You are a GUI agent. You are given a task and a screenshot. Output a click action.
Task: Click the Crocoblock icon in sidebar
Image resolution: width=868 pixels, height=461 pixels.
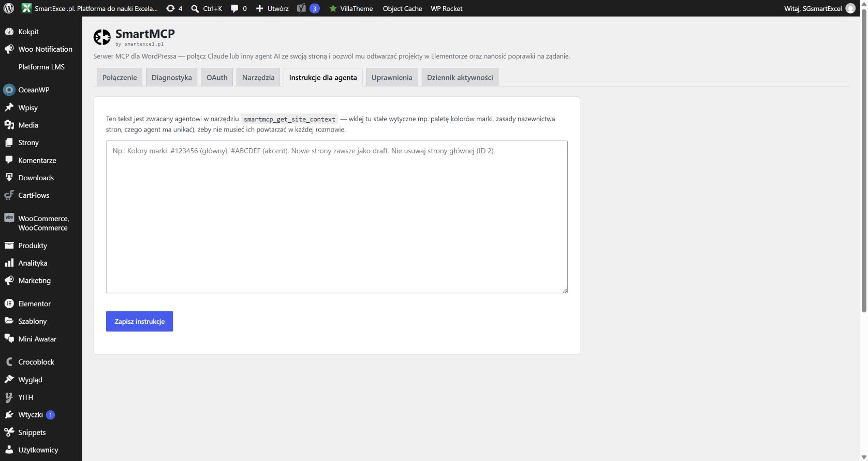9,362
